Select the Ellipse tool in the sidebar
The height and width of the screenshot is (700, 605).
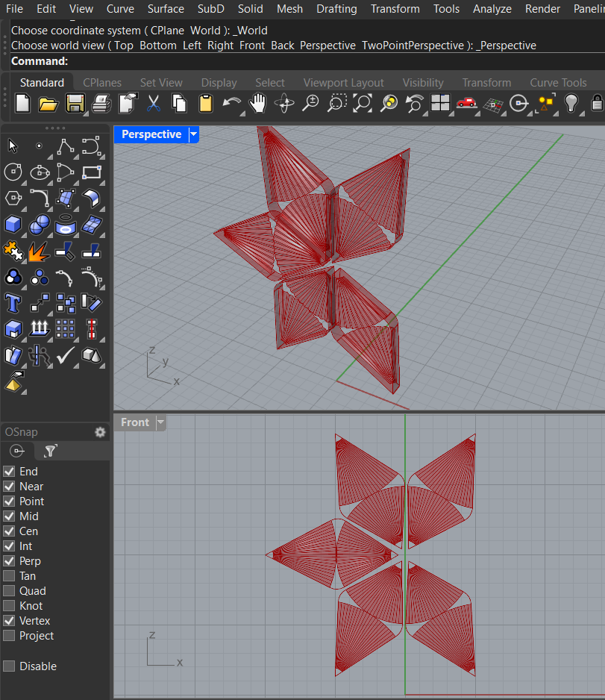pos(40,172)
